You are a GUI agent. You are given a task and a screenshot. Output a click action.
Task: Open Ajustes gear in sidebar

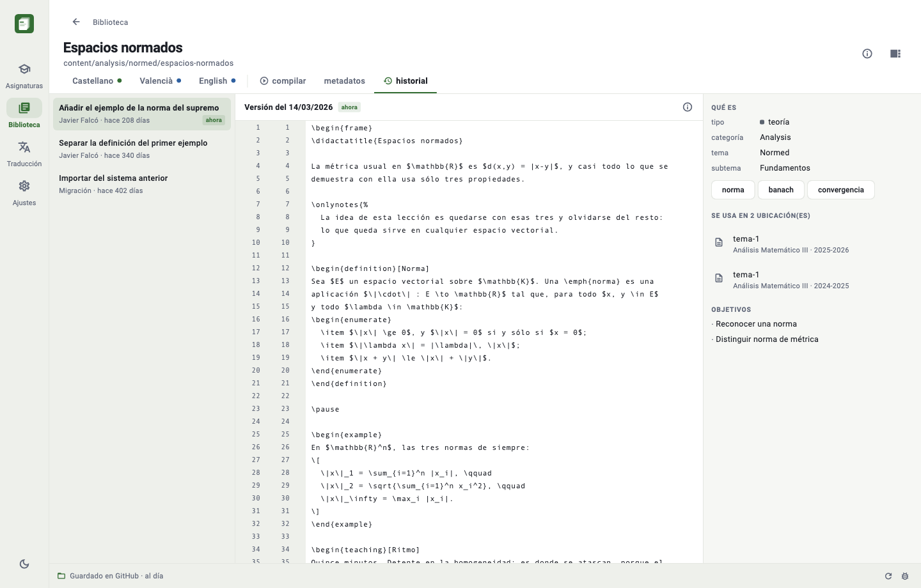pyautogui.click(x=24, y=192)
